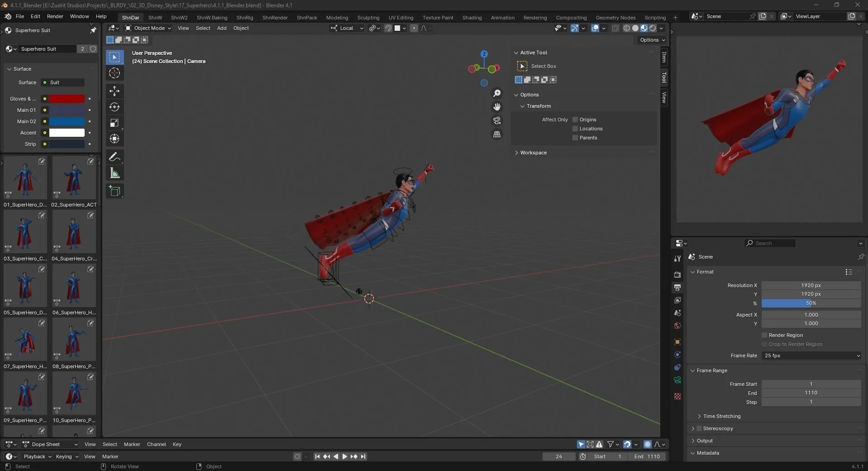Check Crop to Render Region
Viewport: 868px width, 471px height.
point(764,344)
